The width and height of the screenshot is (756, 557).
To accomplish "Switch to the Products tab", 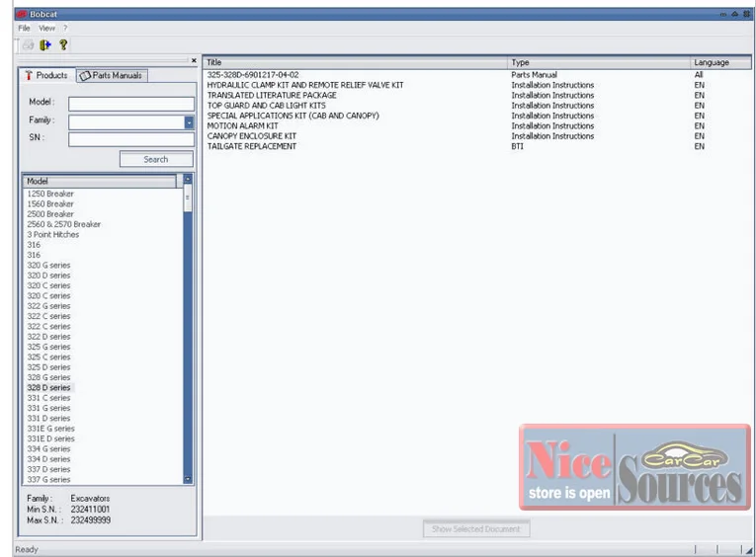I will [47, 75].
